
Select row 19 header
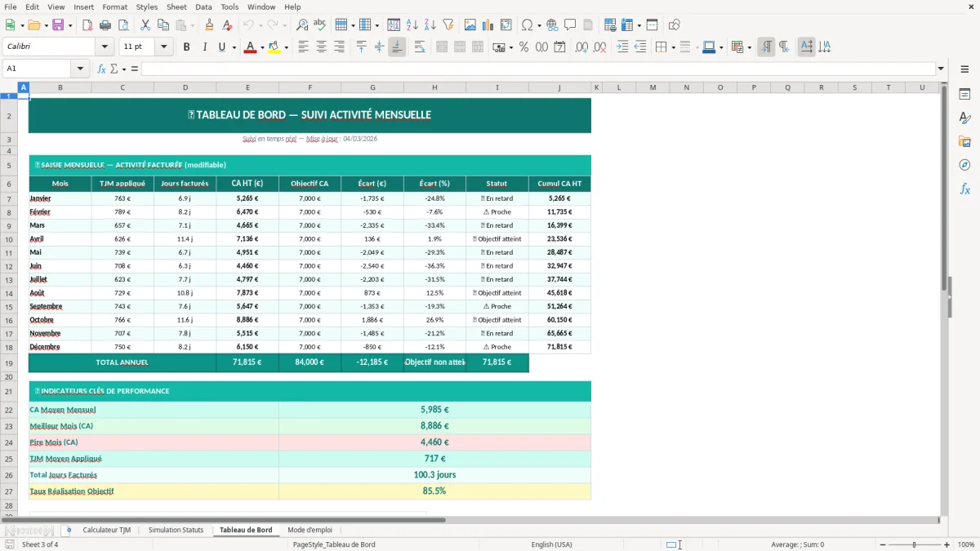(9, 362)
